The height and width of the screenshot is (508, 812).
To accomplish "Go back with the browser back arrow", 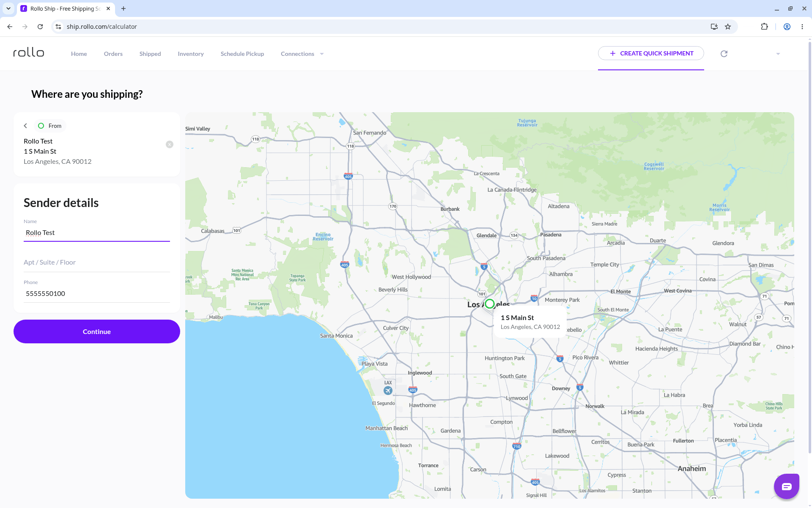I will [x=10, y=27].
